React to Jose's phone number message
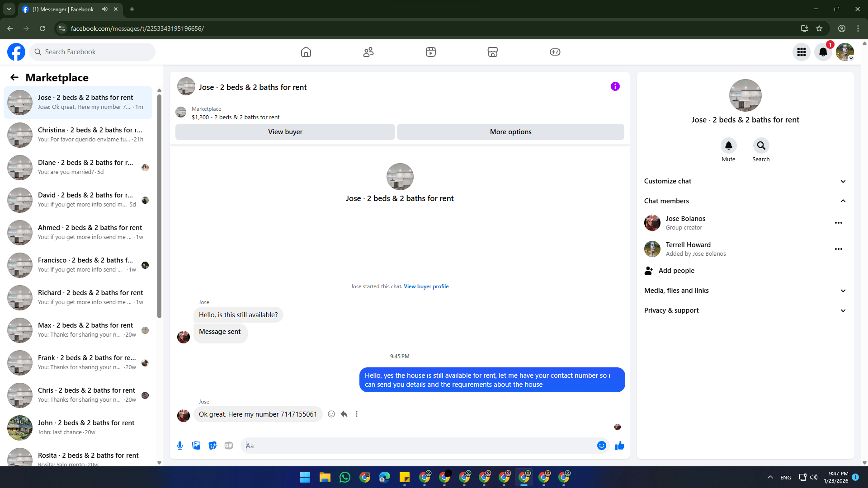This screenshot has height=488, width=868. click(x=331, y=414)
